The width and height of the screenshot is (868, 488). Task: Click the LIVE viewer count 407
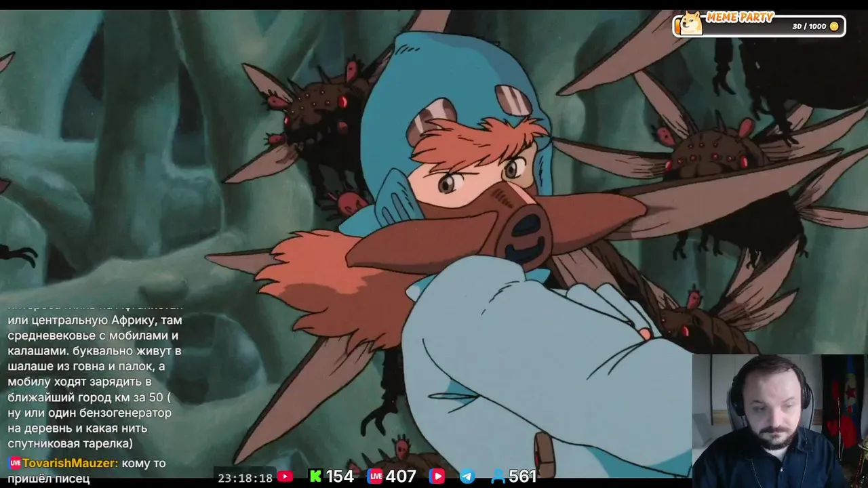click(401, 476)
